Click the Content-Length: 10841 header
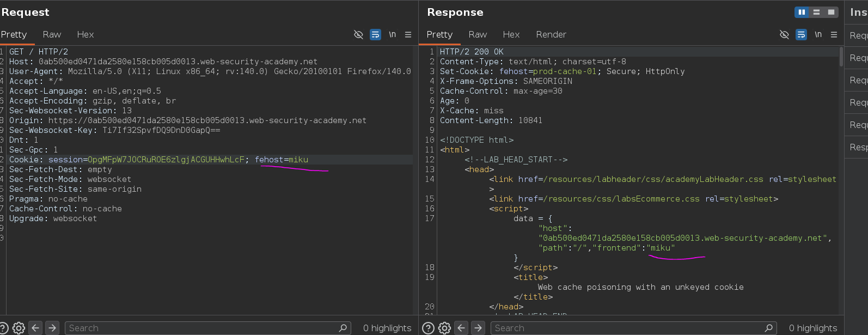The image size is (868, 335). 491,120
